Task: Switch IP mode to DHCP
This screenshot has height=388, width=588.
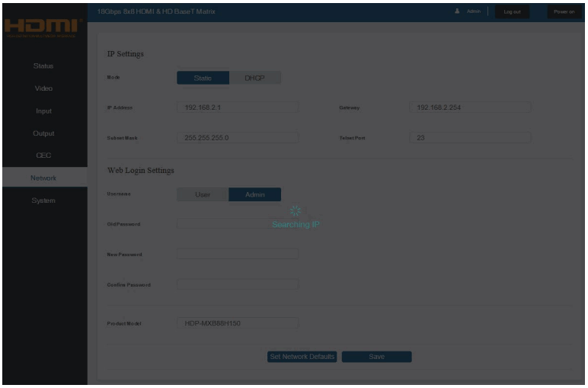Action: tap(254, 78)
